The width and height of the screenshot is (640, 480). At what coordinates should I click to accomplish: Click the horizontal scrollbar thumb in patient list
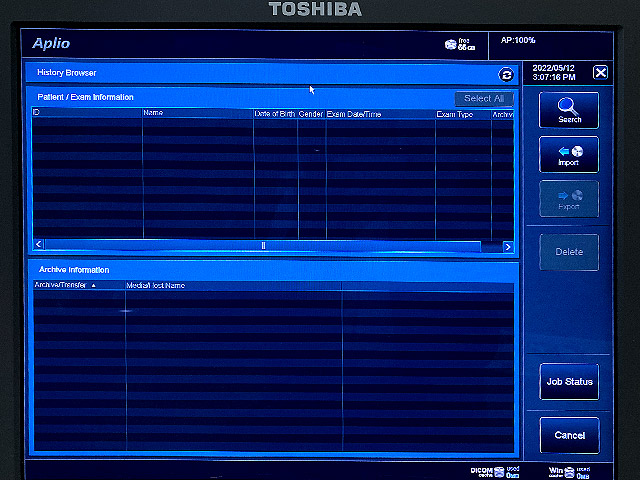point(263,245)
